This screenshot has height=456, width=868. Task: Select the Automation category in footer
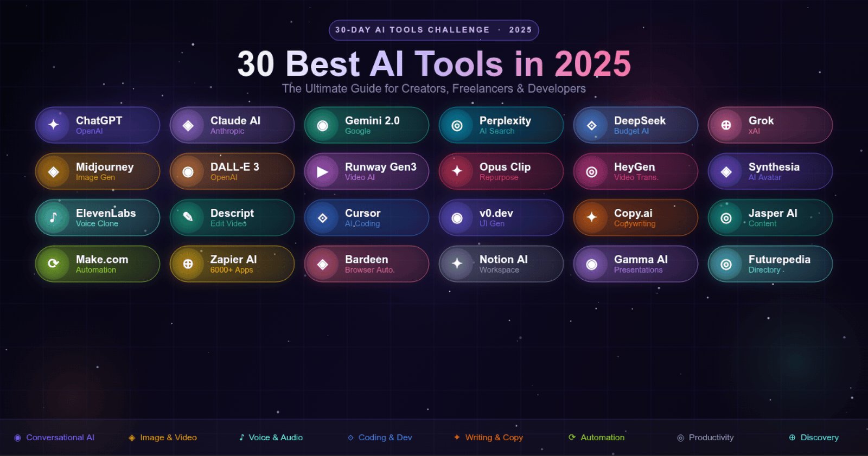[596, 438]
